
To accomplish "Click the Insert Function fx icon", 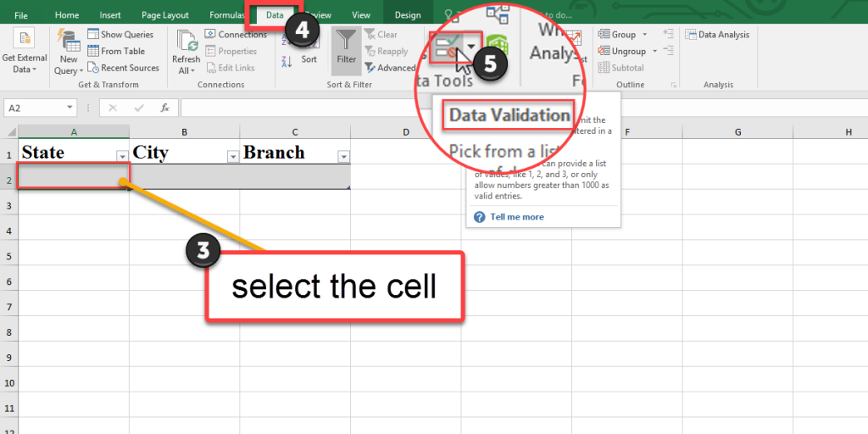I will [x=165, y=108].
